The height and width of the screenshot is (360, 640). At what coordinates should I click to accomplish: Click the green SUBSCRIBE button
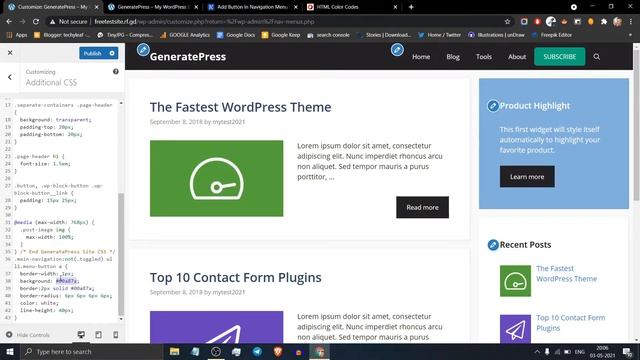(560, 57)
